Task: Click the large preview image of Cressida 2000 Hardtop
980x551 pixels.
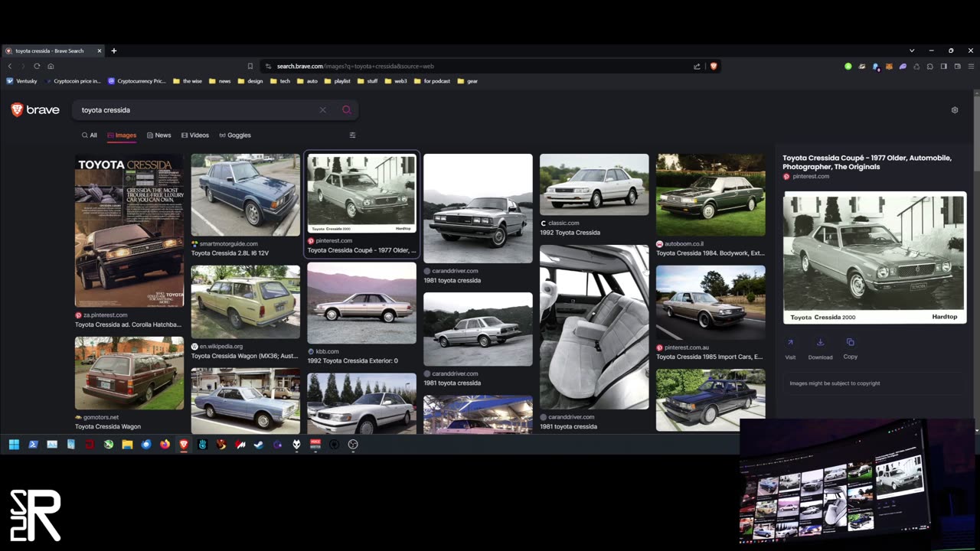Action: tap(874, 258)
